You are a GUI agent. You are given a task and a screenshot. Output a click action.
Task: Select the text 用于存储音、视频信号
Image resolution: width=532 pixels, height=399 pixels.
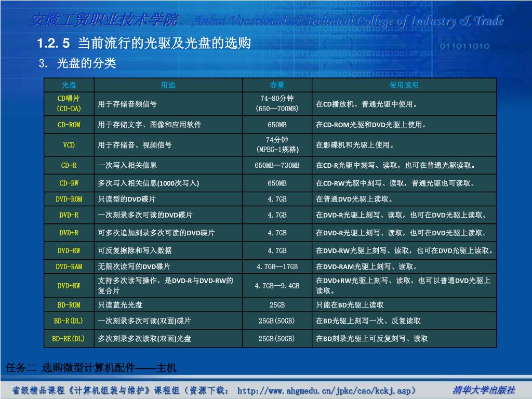[135, 145]
